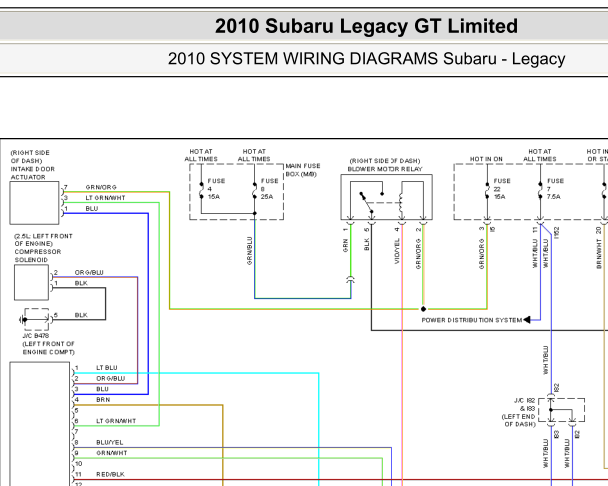This screenshot has width=608, height=486.
Task: Click the arrowhead beside POWER DISTRIBUTION SYSTEM
Action: point(527,320)
